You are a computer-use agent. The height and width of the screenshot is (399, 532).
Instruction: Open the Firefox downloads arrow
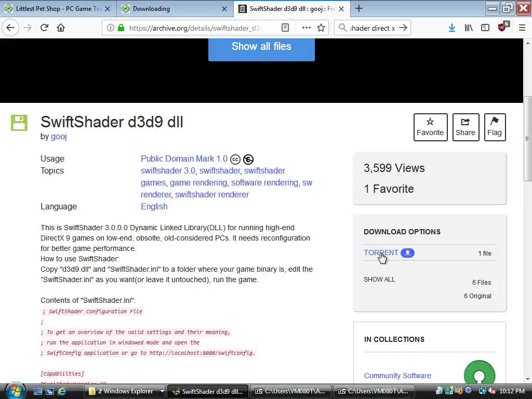click(452, 28)
